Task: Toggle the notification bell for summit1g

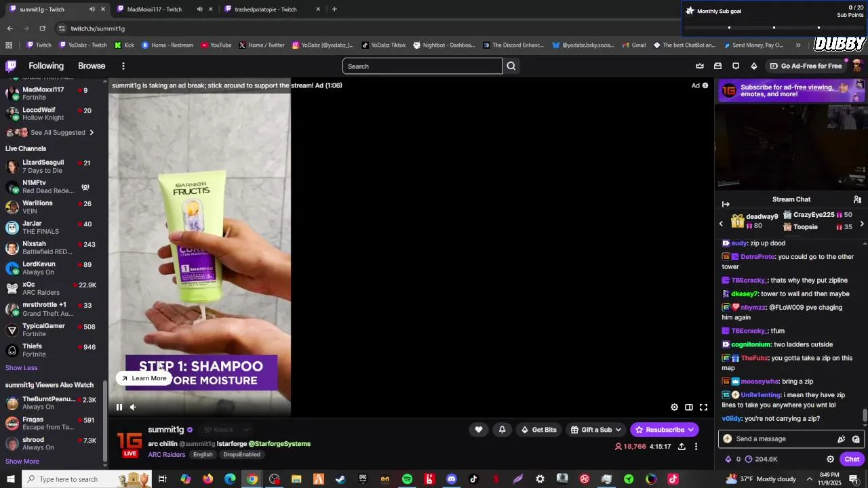Action: pyautogui.click(x=502, y=430)
